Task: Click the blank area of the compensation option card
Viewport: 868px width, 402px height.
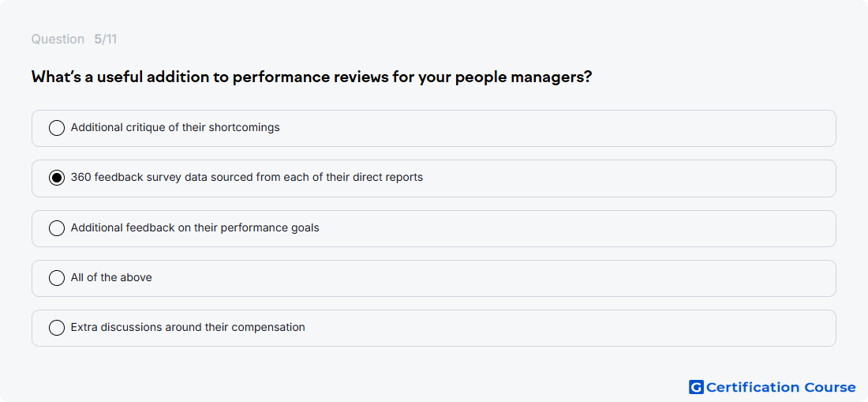Action: 571,328
